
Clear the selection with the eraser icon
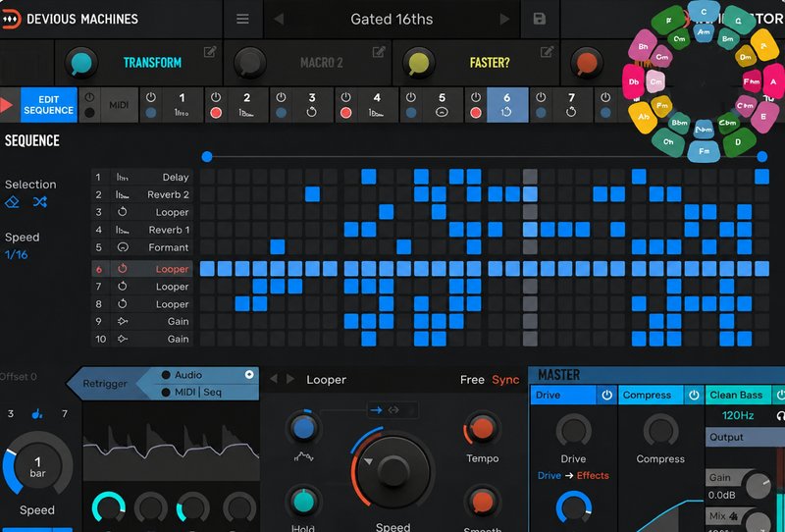[x=13, y=202]
